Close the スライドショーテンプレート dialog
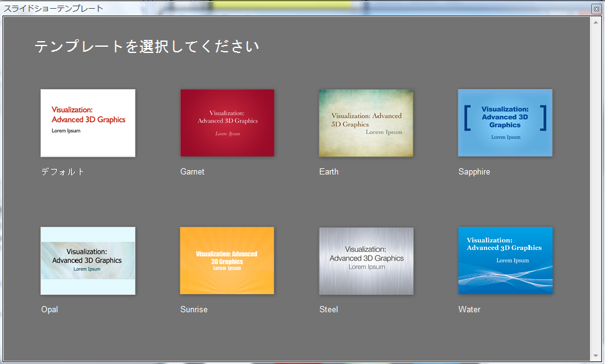This screenshot has height=364, width=605. [x=596, y=9]
